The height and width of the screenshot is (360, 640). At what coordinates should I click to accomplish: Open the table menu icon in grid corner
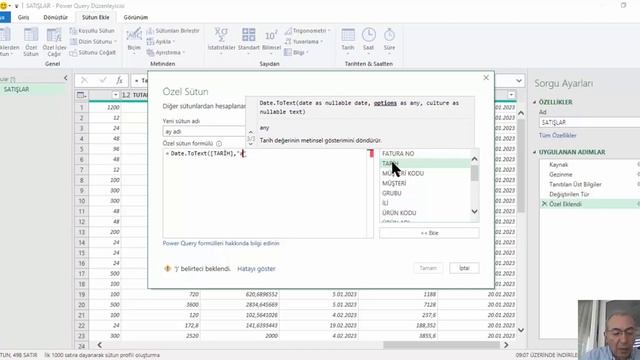tap(81, 95)
